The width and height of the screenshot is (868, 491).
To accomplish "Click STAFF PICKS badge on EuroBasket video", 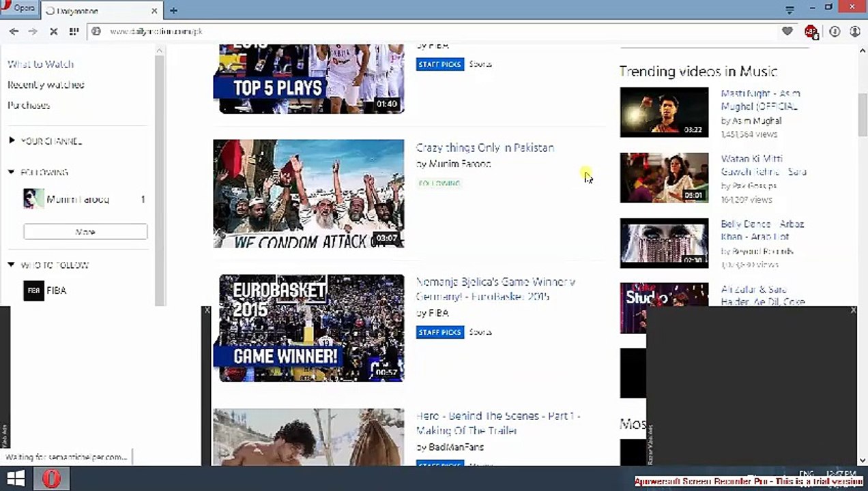I will coord(440,332).
